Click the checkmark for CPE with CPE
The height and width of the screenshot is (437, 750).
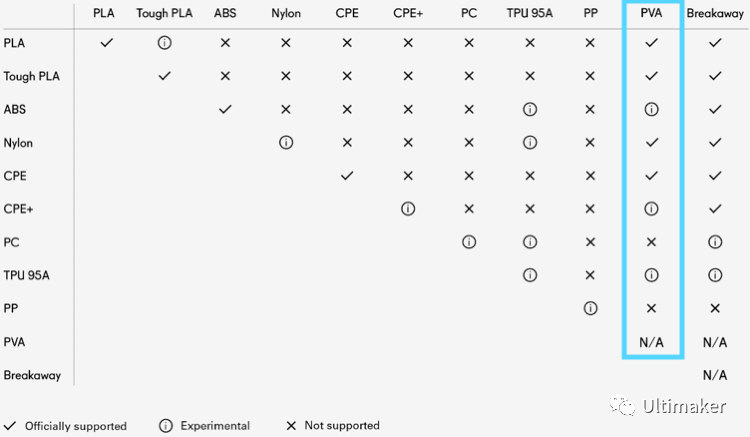coord(347,175)
